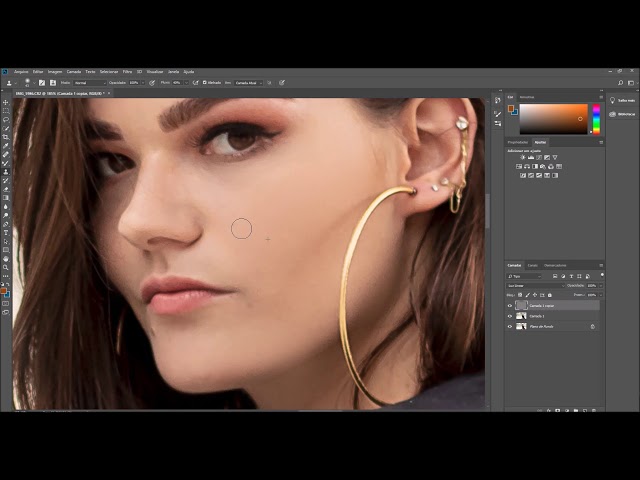Open the Camada menu
The image size is (640, 480).
(74, 72)
